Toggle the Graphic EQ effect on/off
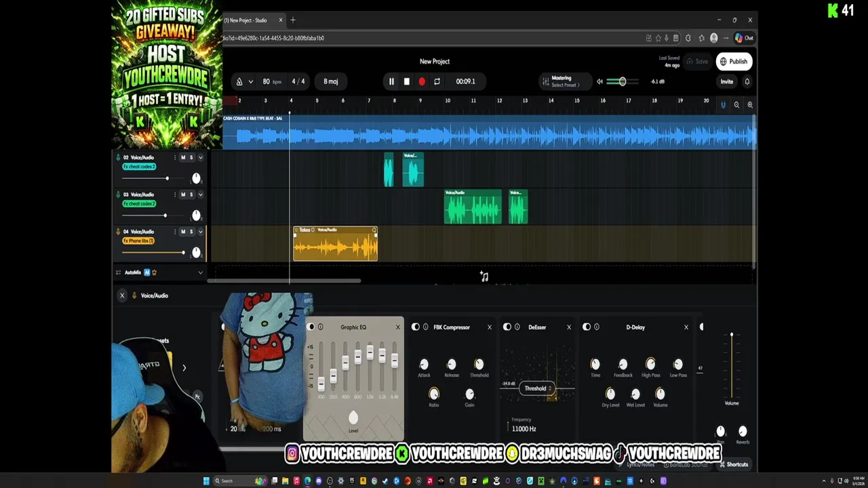This screenshot has width=868, height=488. [x=312, y=327]
